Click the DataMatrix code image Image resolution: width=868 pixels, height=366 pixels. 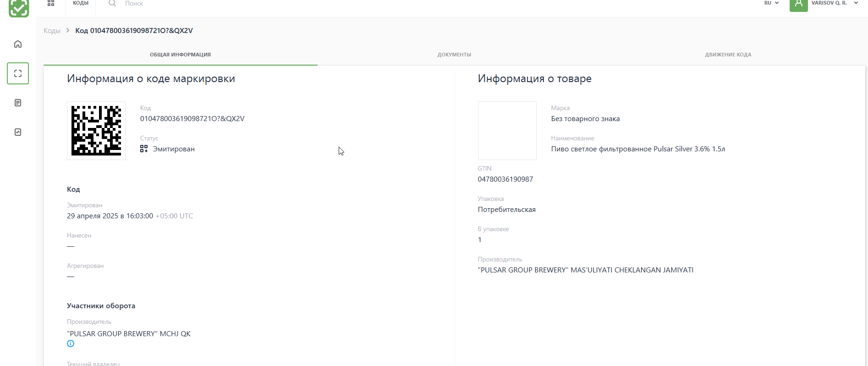[x=96, y=131]
